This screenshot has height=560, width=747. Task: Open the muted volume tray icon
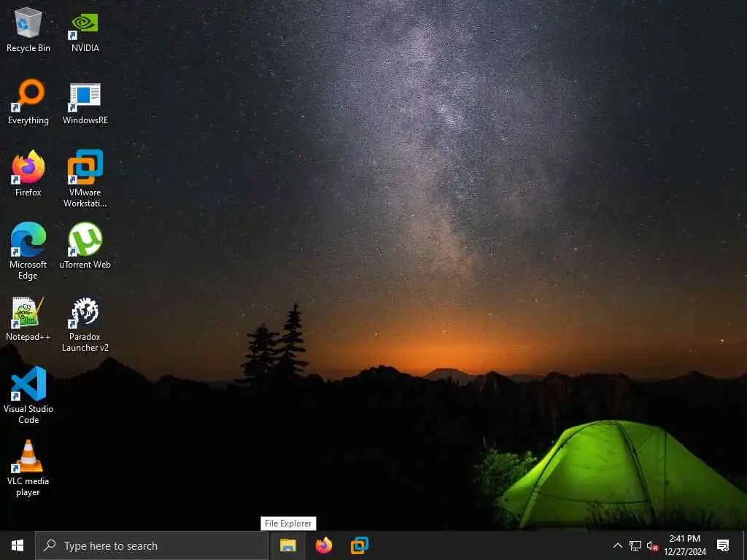tap(652, 545)
